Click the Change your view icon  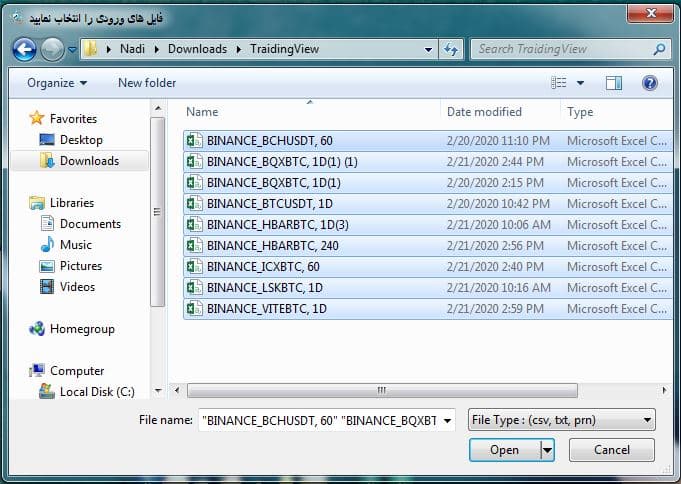coord(559,83)
